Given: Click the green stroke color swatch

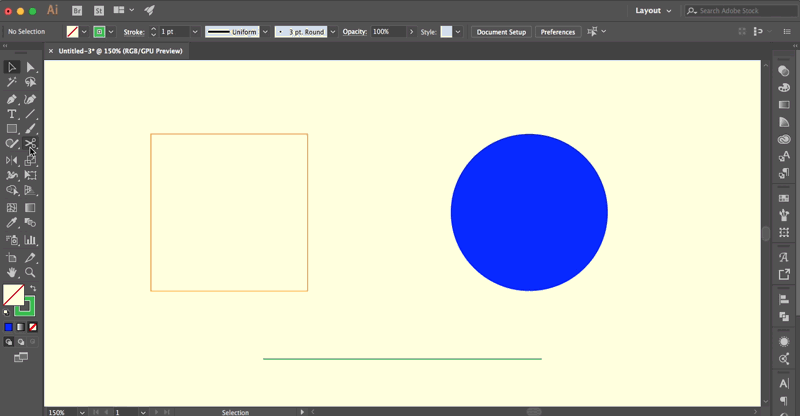Looking at the screenshot, I should coord(99,32).
